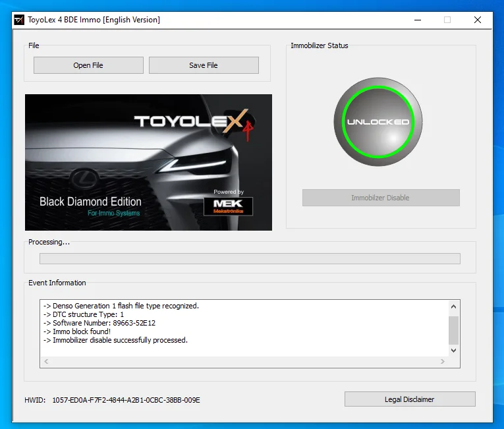Image resolution: width=504 pixels, height=429 pixels.
Task: Click right arrow of horizontal log scrollbar
Action: (x=443, y=362)
